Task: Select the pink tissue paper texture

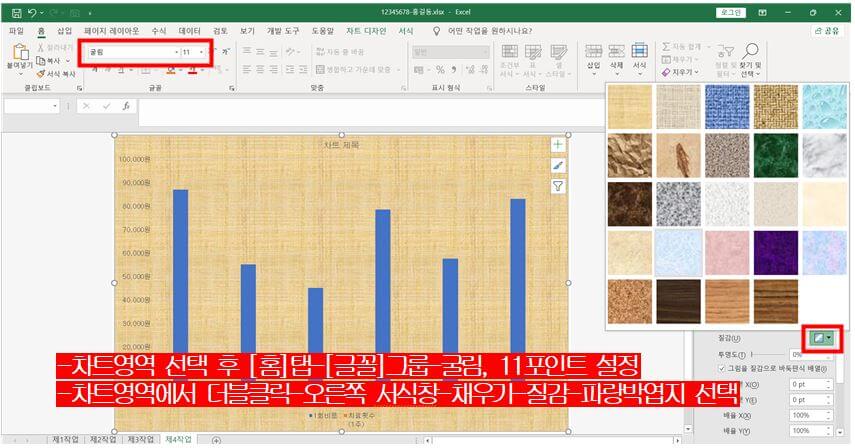Action: pyautogui.click(x=727, y=253)
